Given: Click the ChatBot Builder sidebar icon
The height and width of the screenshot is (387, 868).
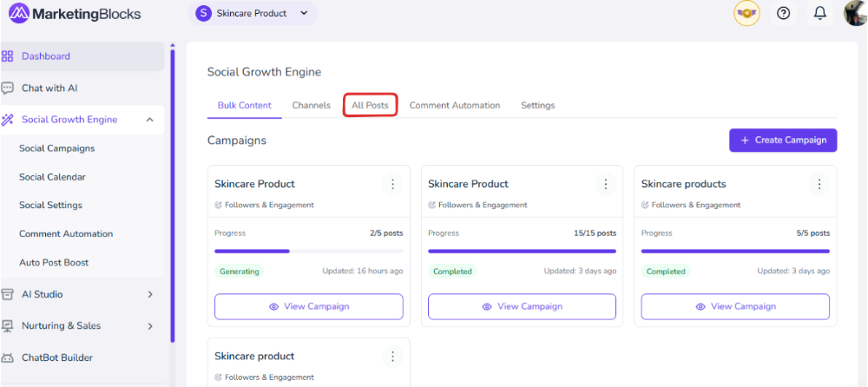Looking at the screenshot, I should pyautogui.click(x=8, y=357).
